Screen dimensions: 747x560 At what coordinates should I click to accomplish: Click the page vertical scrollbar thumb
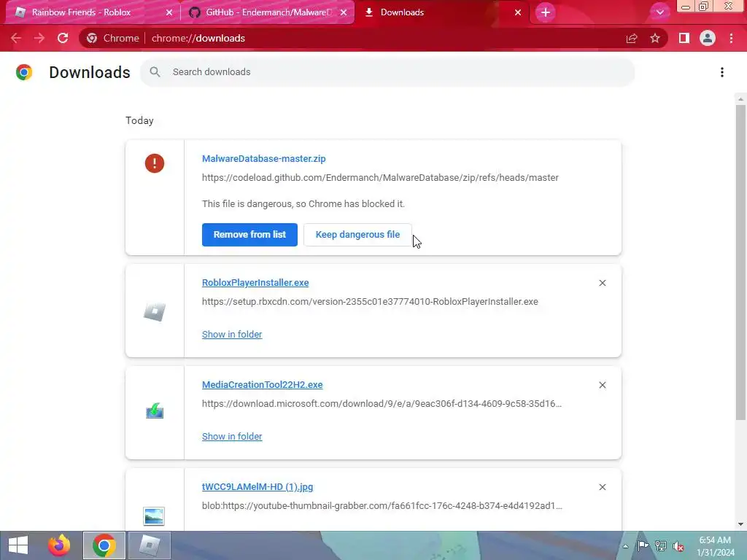pos(740,262)
